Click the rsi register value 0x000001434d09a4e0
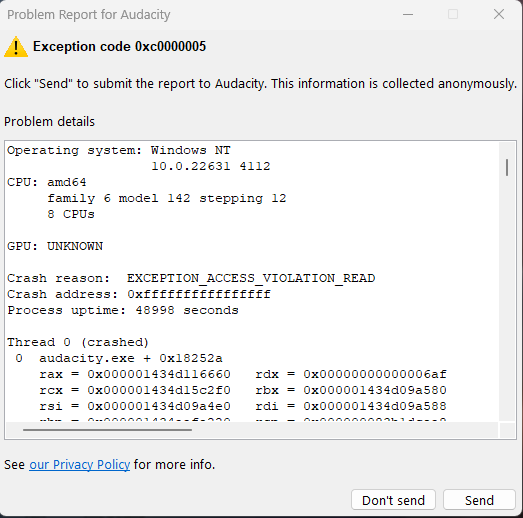The height and width of the screenshot is (518, 523). point(159,406)
